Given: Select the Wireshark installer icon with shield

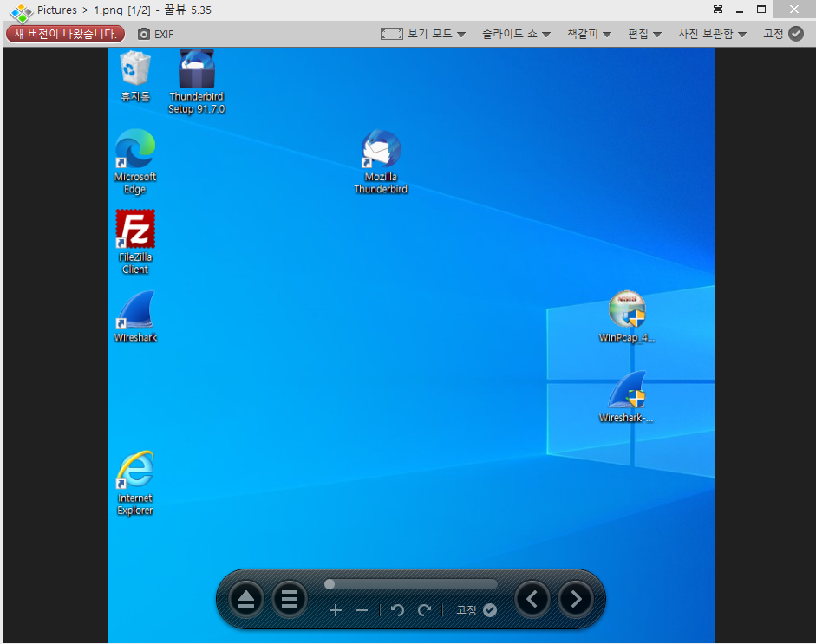Looking at the screenshot, I should pos(626,396).
